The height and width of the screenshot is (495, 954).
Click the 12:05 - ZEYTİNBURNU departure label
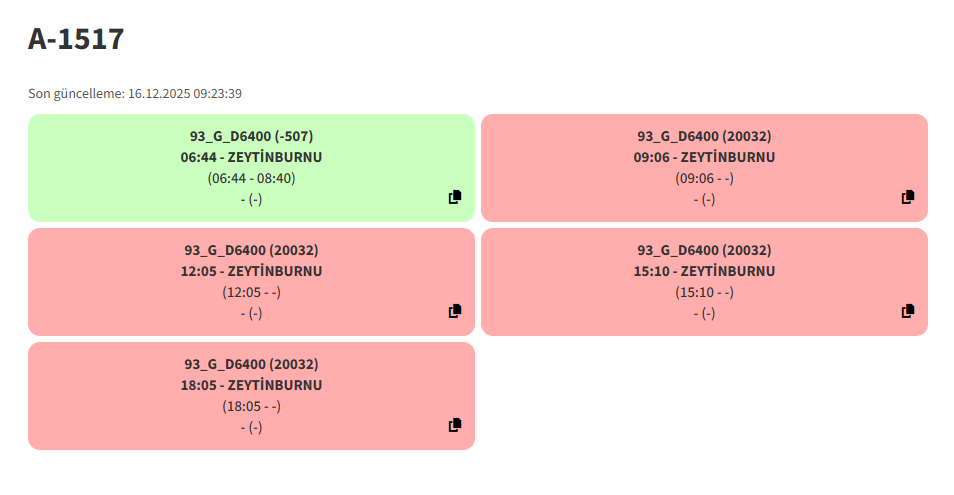coord(251,271)
